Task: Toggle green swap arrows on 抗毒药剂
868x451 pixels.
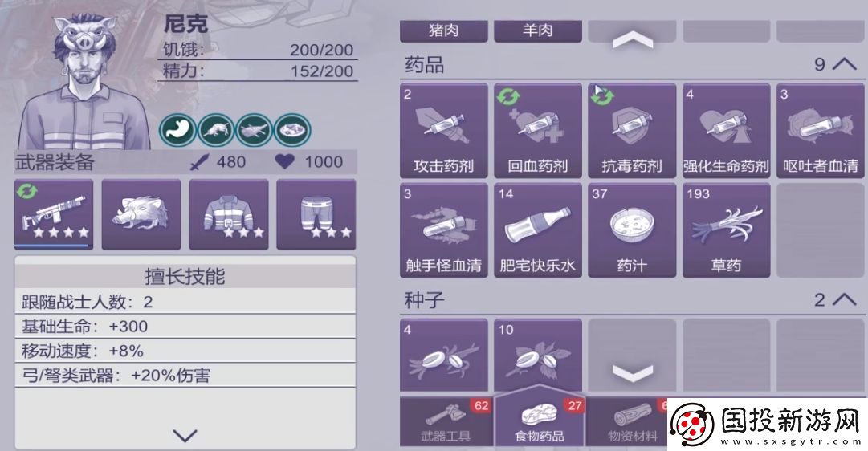Action: coord(602,97)
